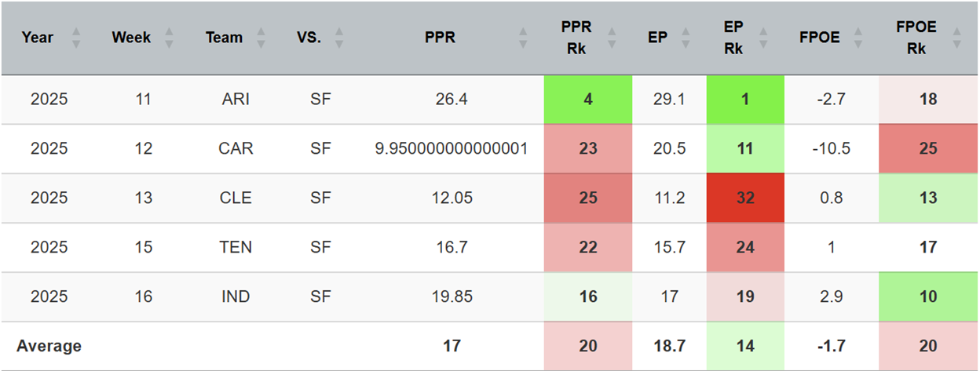Click the sort arrows beside Week

[x=169, y=38]
